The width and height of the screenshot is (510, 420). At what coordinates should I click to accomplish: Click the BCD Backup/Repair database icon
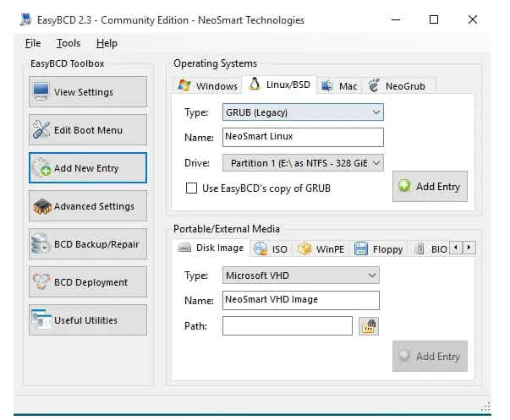(x=41, y=243)
